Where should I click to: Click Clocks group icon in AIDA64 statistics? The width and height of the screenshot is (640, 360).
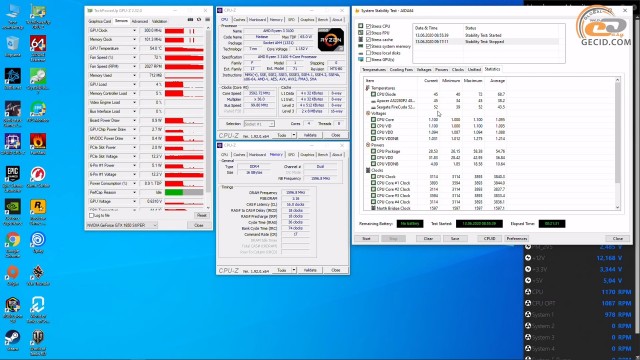tap(368, 170)
